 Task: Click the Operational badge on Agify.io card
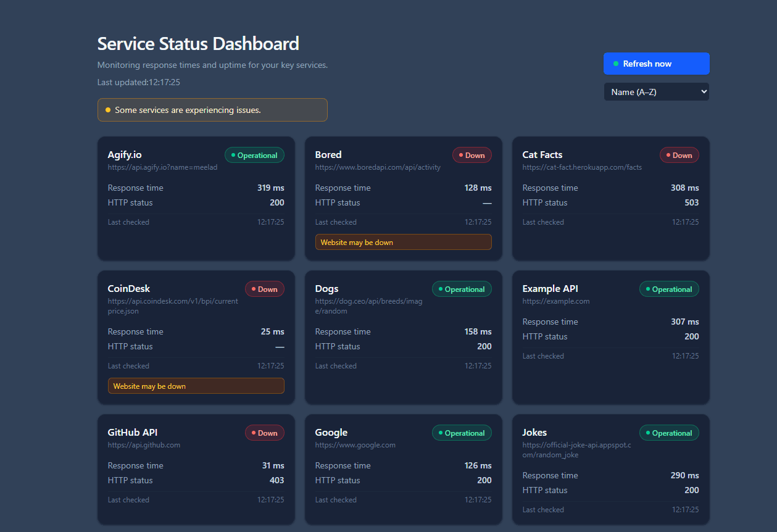tap(254, 156)
